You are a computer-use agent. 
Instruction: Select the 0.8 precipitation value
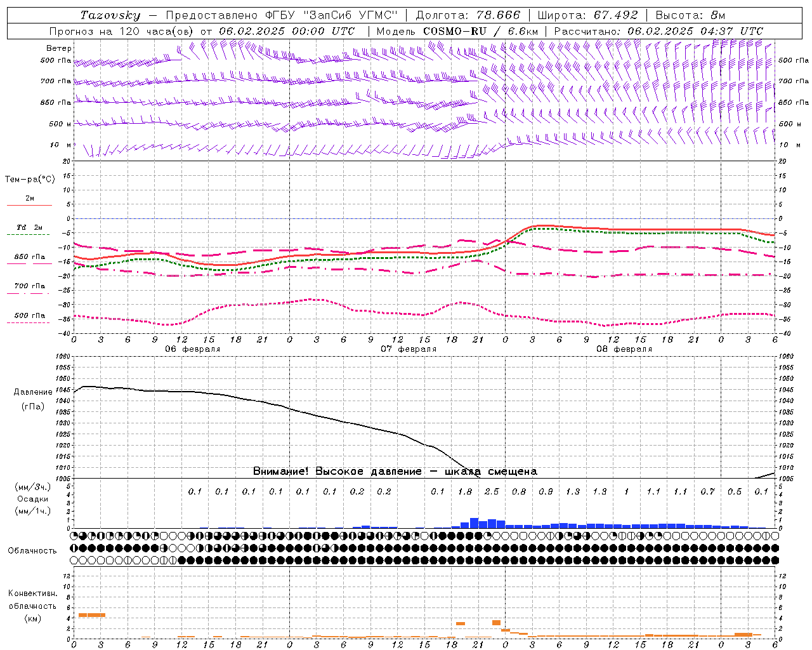[x=519, y=492]
